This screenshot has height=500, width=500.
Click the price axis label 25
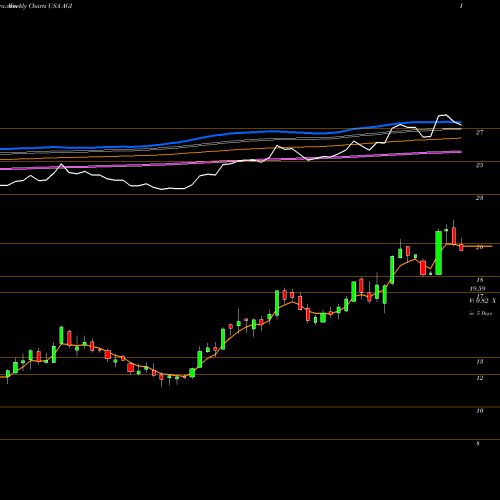[x=479, y=165]
